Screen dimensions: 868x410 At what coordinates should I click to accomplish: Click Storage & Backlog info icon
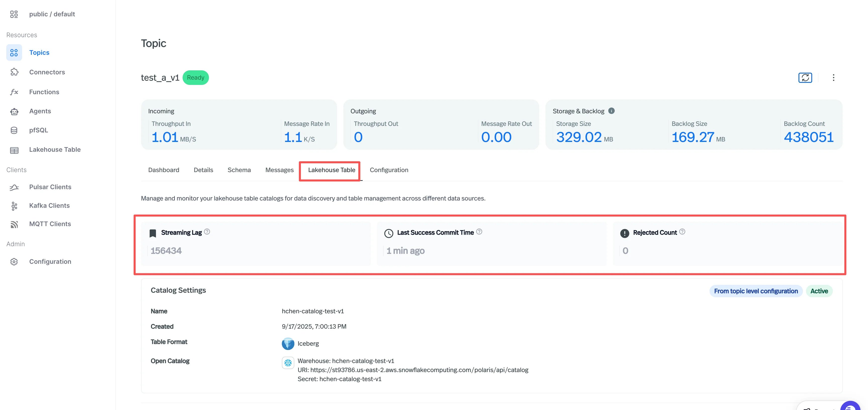pyautogui.click(x=611, y=111)
